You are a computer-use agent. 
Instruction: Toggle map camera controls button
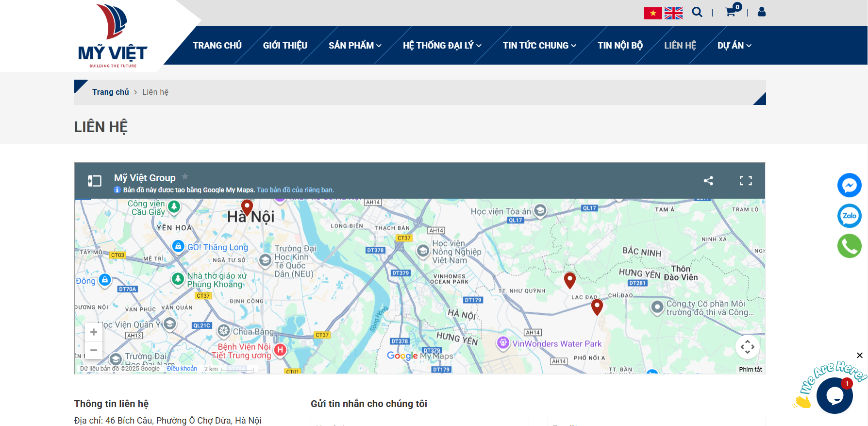(748, 347)
